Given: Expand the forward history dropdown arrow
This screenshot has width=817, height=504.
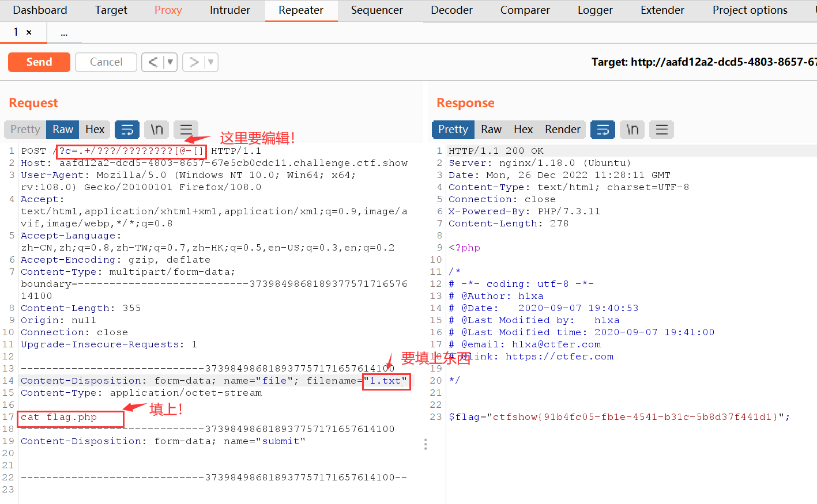Looking at the screenshot, I should [x=211, y=62].
